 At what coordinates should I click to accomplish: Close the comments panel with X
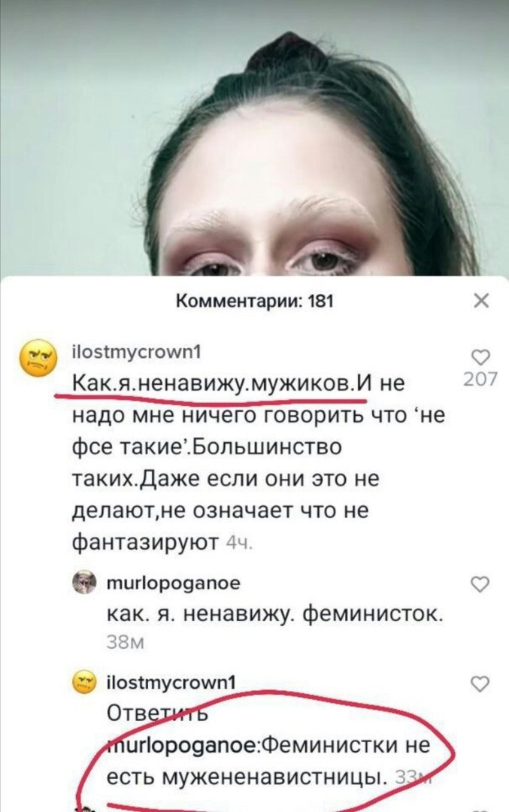[x=481, y=300]
